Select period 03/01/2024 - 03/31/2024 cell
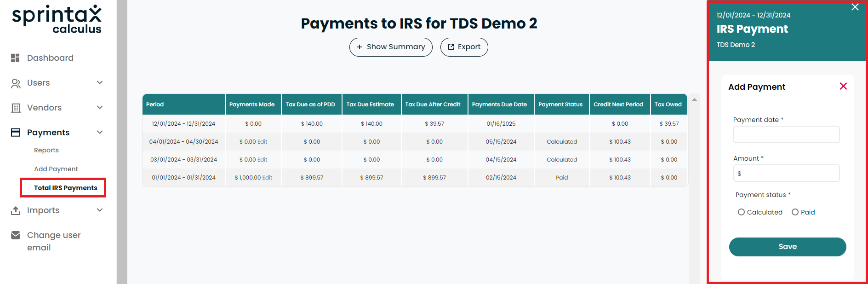 [x=184, y=160]
